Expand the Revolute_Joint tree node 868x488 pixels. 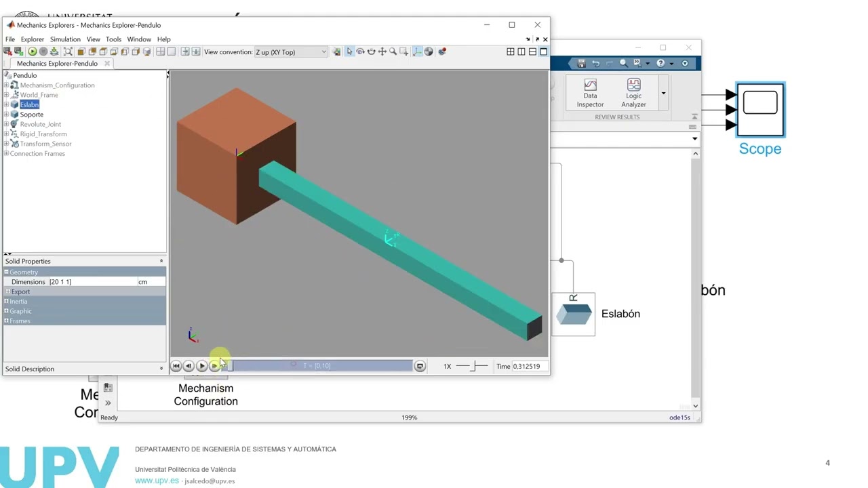tap(7, 124)
